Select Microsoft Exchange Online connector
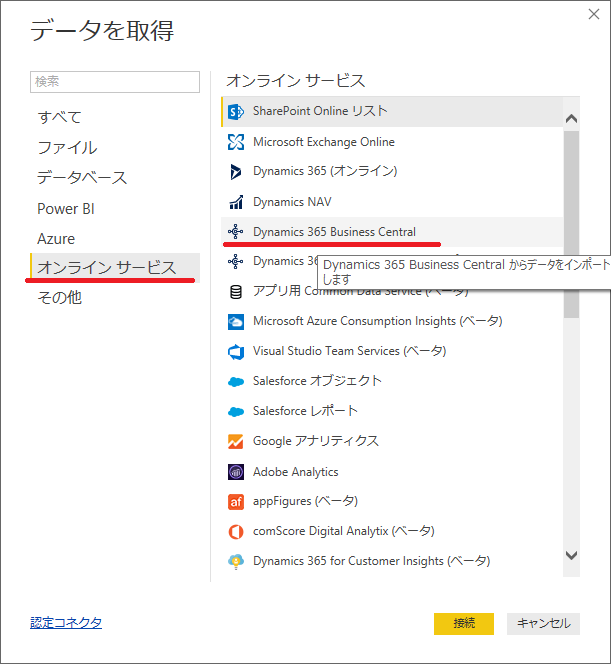The image size is (611, 664). pos(392,142)
